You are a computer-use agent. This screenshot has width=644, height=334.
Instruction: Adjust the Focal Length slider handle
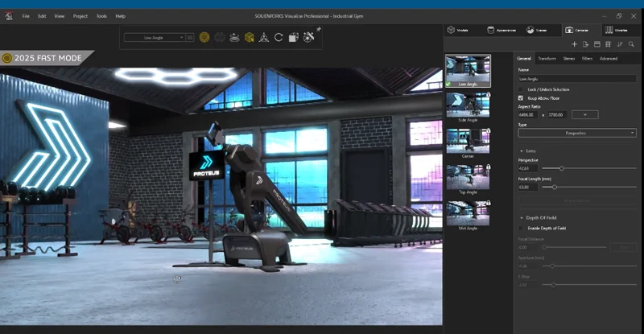point(555,187)
